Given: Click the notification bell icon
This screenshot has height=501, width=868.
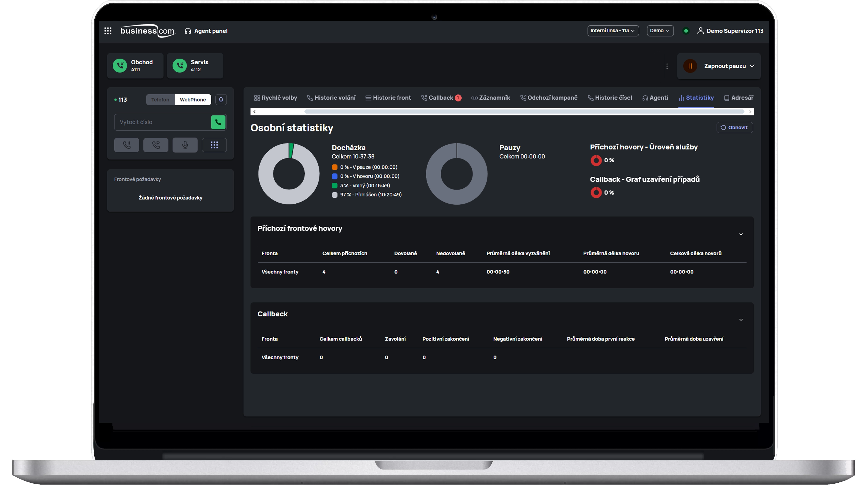Looking at the screenshot, I should click(x=221, y=100).
